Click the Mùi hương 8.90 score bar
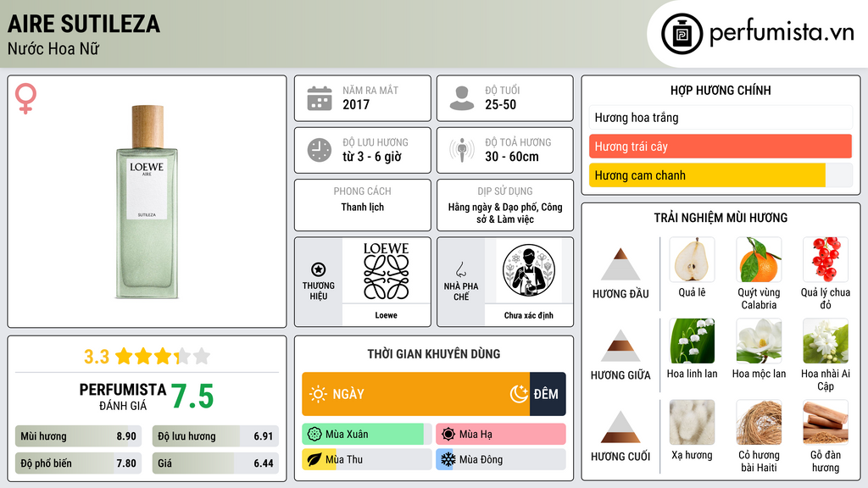 click(x=78, y=436)
